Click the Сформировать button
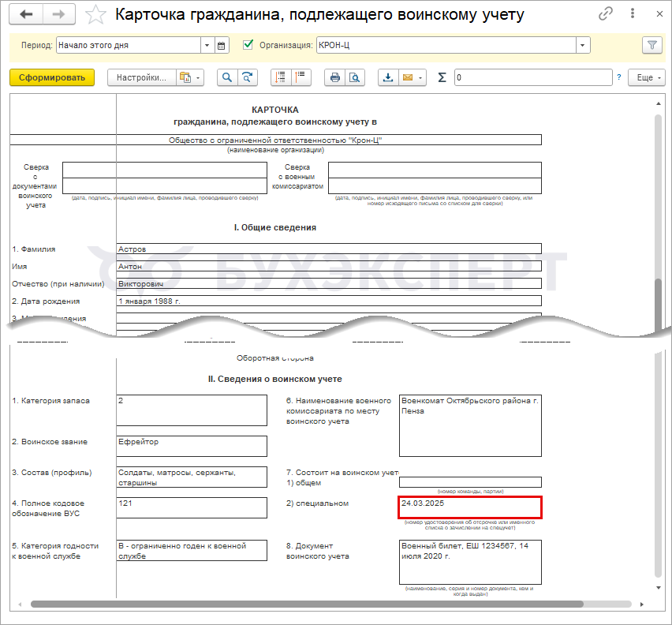 pos(52,77)
